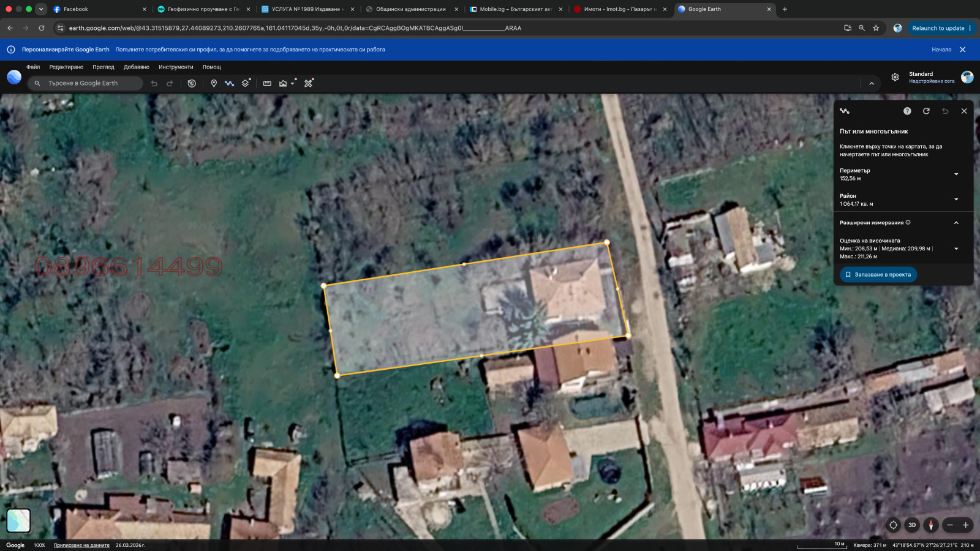This screenshot has width=980, height=551.
Task: Open the Файл menu
Action: click(x=33, y=67)
